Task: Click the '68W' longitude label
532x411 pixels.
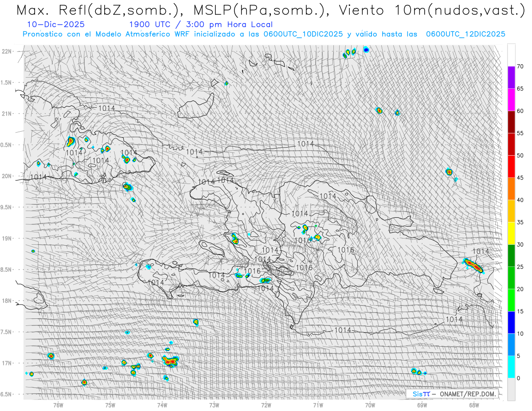Action: tap(474, 404)
